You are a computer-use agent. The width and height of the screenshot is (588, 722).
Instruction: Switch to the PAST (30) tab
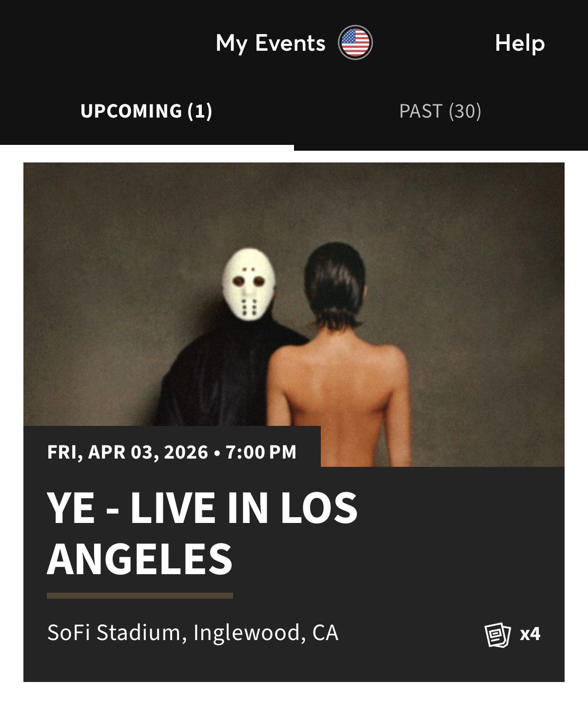tap(440, 111)
